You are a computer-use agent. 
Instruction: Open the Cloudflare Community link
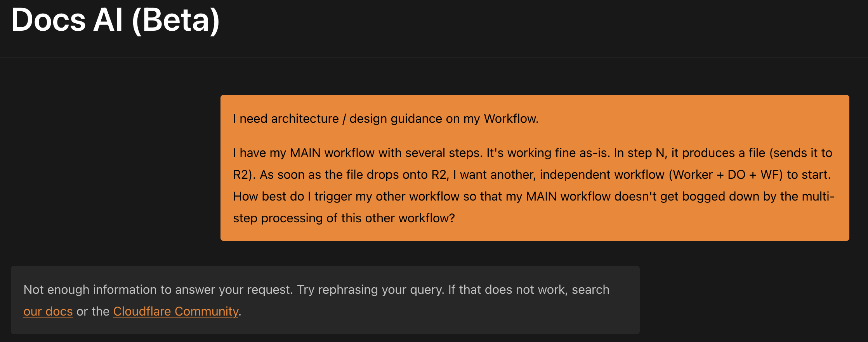tap(175, 311)
